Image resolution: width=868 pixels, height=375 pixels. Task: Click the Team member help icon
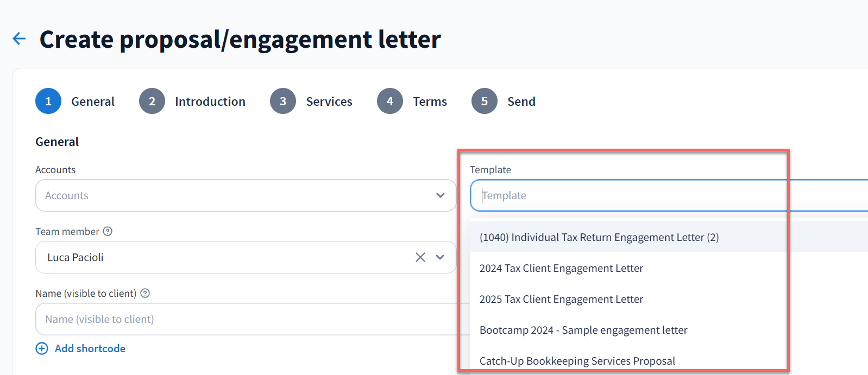pyautogui.click(x=108, y=231)
